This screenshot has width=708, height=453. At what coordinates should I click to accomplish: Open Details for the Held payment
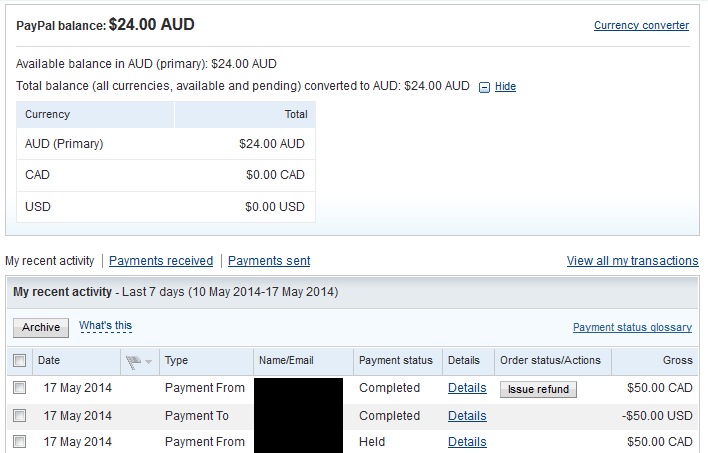[x=467, y=442]
